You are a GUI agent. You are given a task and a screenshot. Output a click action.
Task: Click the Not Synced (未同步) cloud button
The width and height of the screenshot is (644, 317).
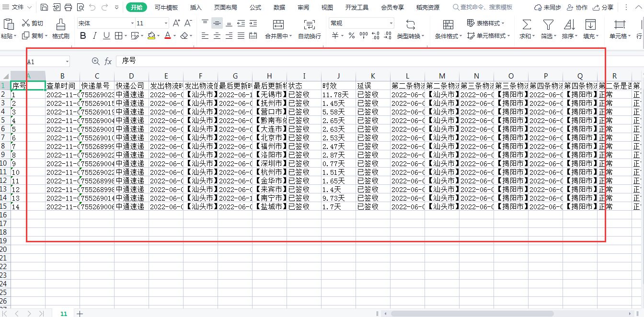point(548,7)
